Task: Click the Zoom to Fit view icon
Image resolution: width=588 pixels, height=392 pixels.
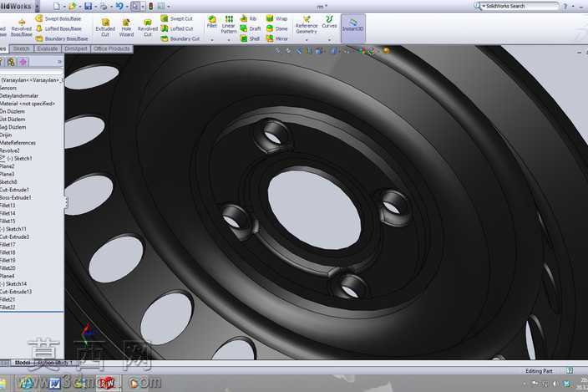Action: coord(278,51)
